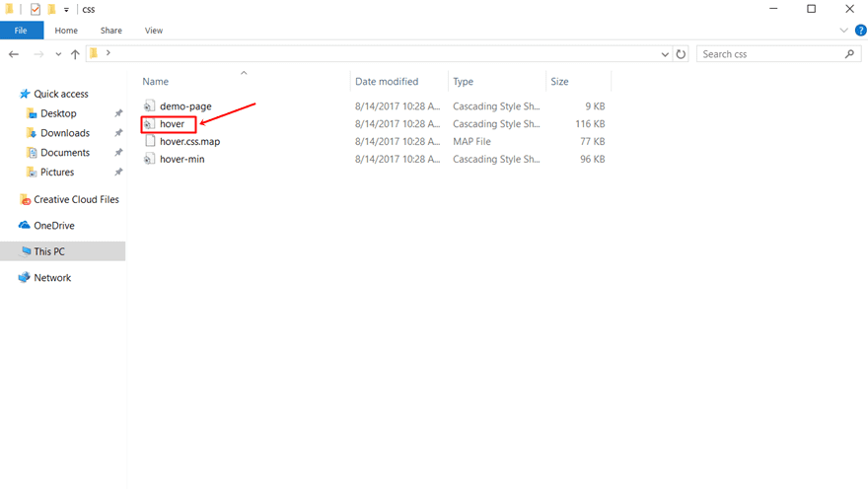Screen dimensions: 868x489
Task: Unpin Downloads from Quick access
Action: click(x=118, y=133)
